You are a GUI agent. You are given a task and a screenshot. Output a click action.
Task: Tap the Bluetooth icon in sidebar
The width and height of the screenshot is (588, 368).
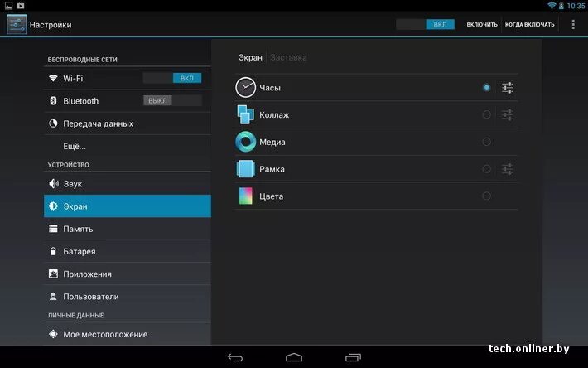pos(53,100)
